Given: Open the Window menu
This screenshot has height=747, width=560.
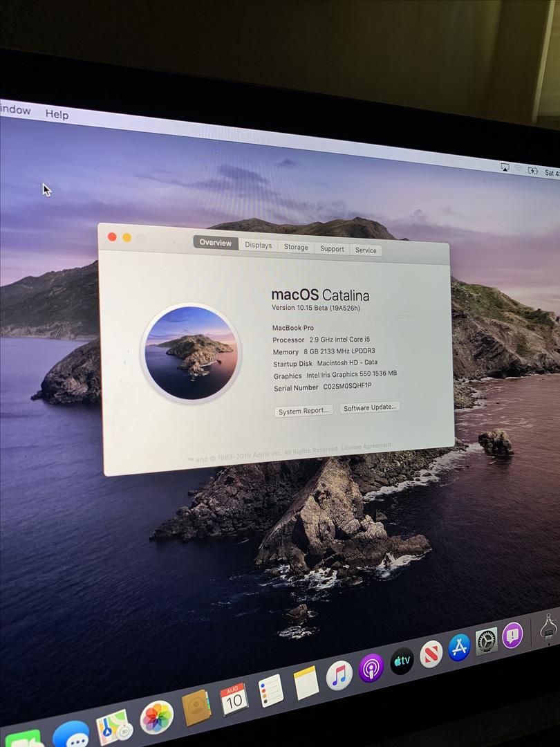Looking at the screenshot, I should (15, 110).
